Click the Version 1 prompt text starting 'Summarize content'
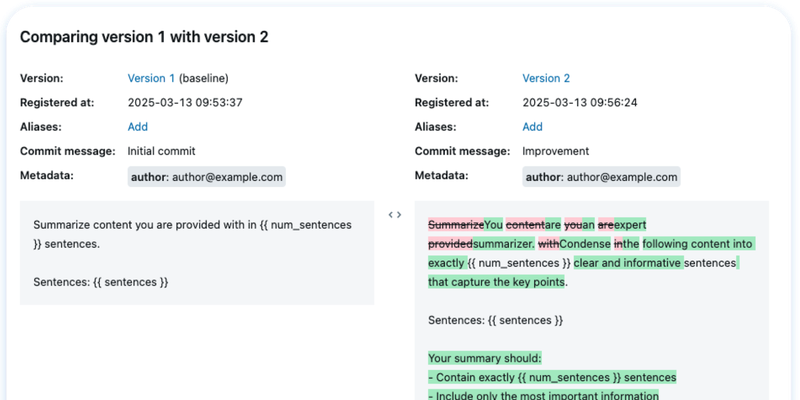Viewport: 800px width, 400px height. click(192, 234)
